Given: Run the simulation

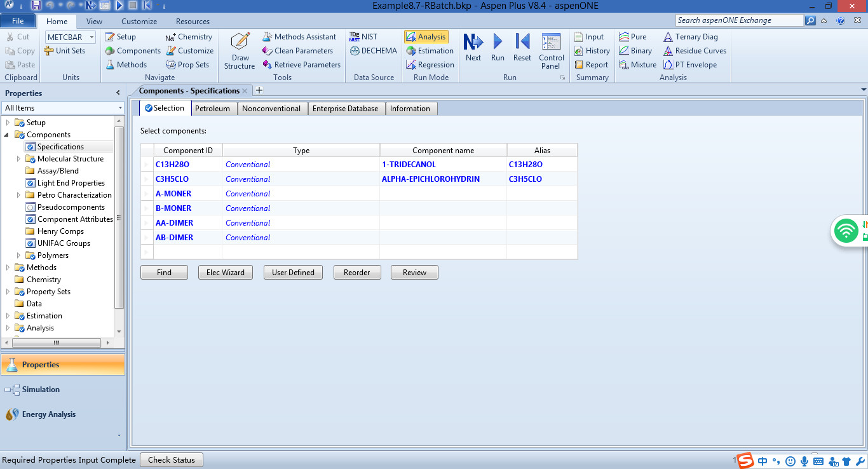Looking at the screenshot, I should tap(498, 48).
